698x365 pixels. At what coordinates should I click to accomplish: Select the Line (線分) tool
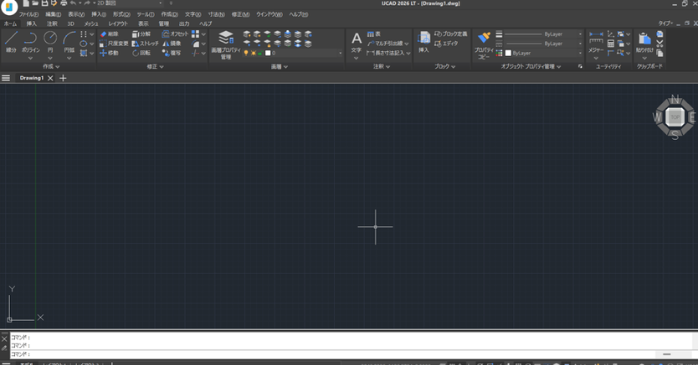[11, 42]
